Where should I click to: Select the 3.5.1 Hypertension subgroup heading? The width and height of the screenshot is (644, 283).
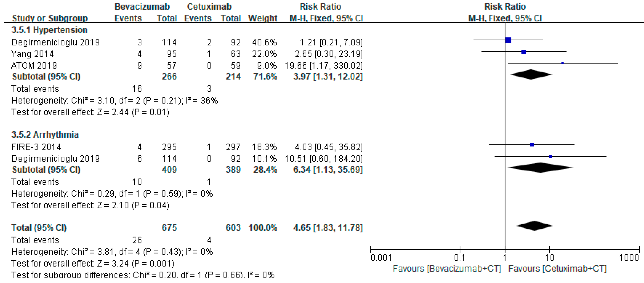click(x=49, y=30)
